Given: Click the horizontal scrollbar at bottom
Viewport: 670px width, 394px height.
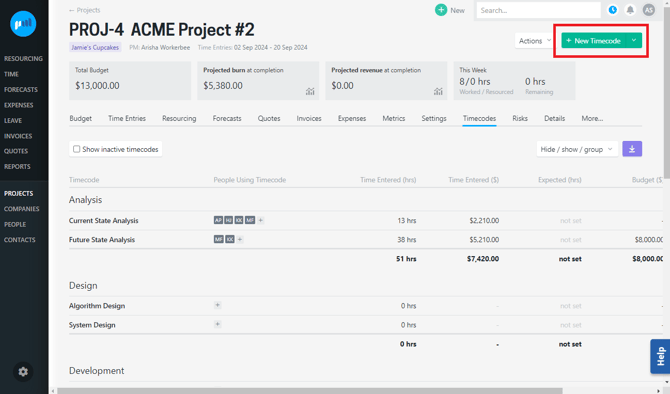Looking at the screenshot, I should (310, 391).
